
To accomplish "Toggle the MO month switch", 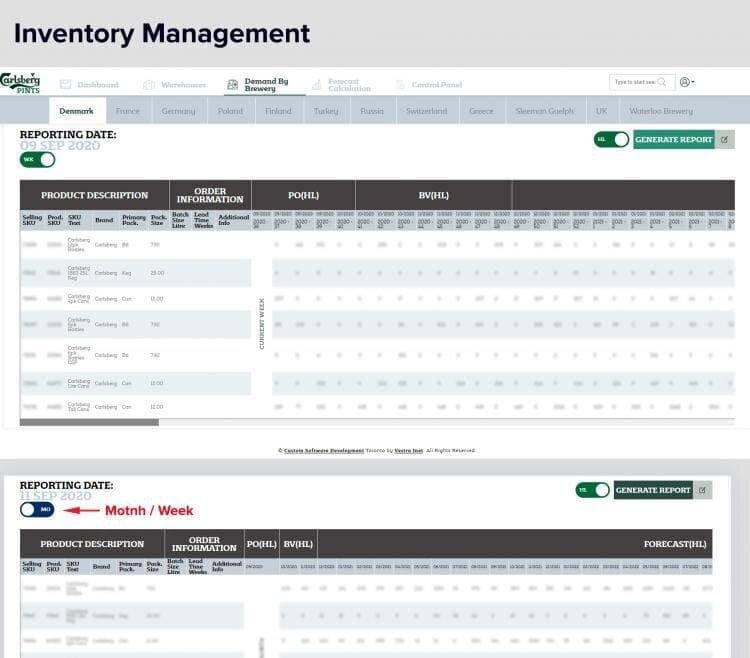I will pyautogui.click(x=37, y=509).
